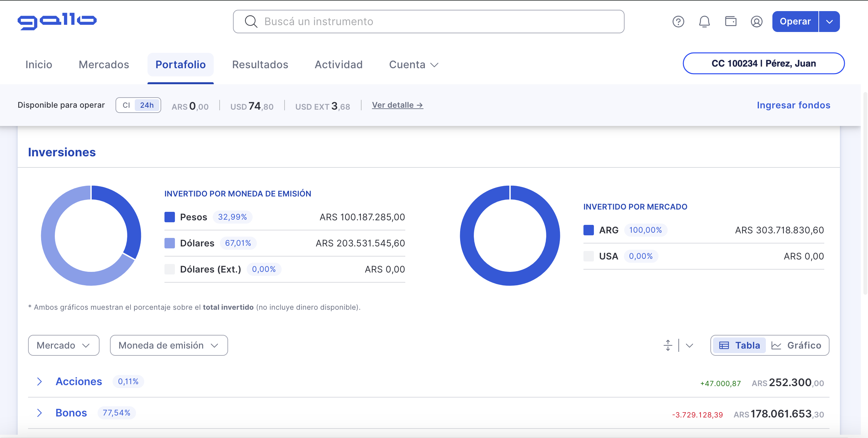Select the CI settlement option
This screenshot has width=868, height=438.
coord(126,105)
